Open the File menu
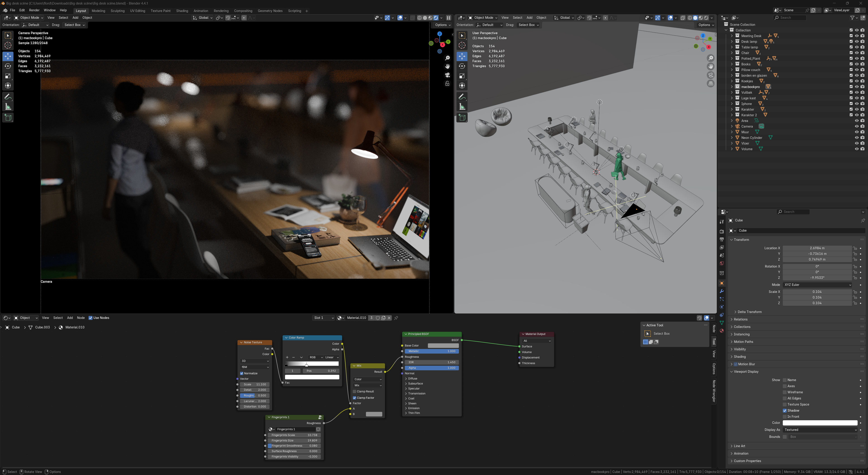 coord(12,10)
